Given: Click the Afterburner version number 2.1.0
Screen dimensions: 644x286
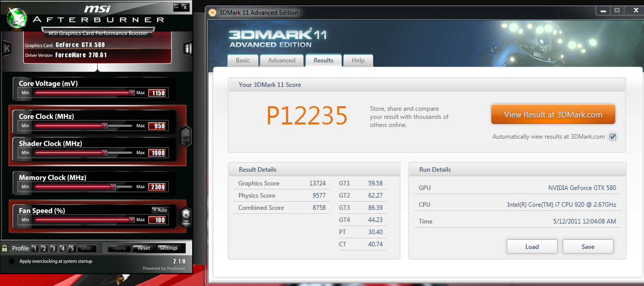Looking at the screenshot, I should coord(180,261).
